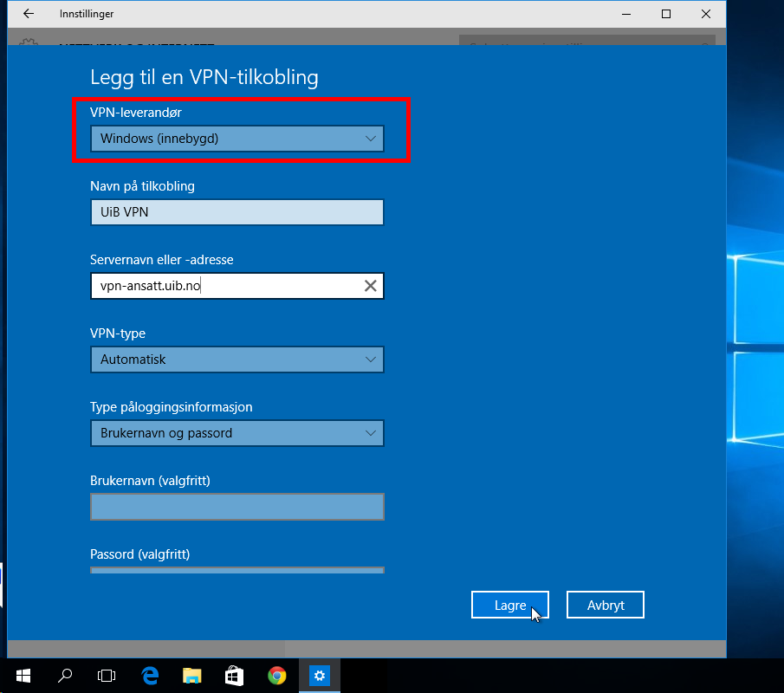Focus the Servernavn eller -adresse field
This screenshot has width=784, height=693.
pos(225,286)
